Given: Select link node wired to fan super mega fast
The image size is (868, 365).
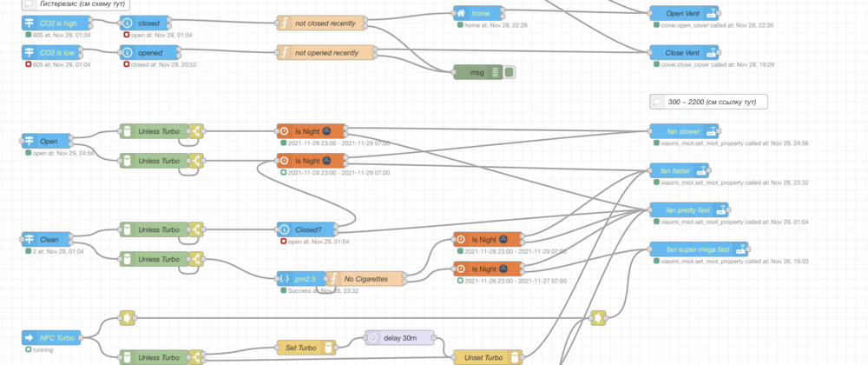Looking at the screenshot, I should click(x=598, y=318).
